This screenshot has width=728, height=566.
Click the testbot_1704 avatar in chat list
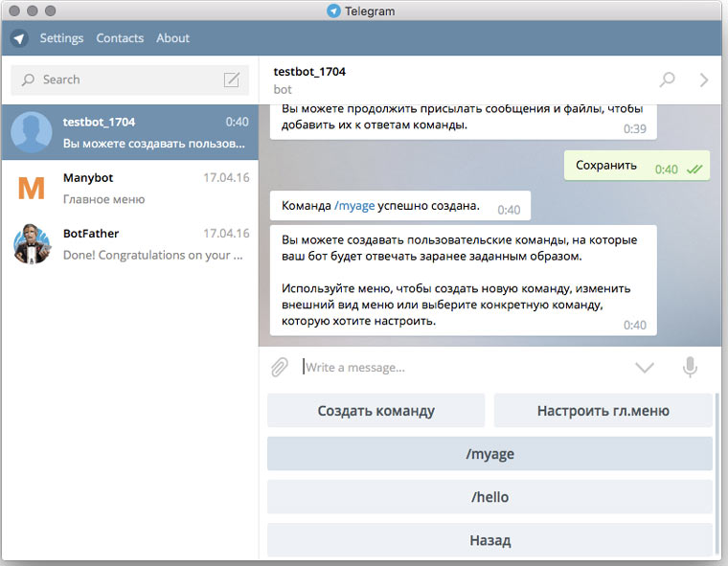[32, 132]
